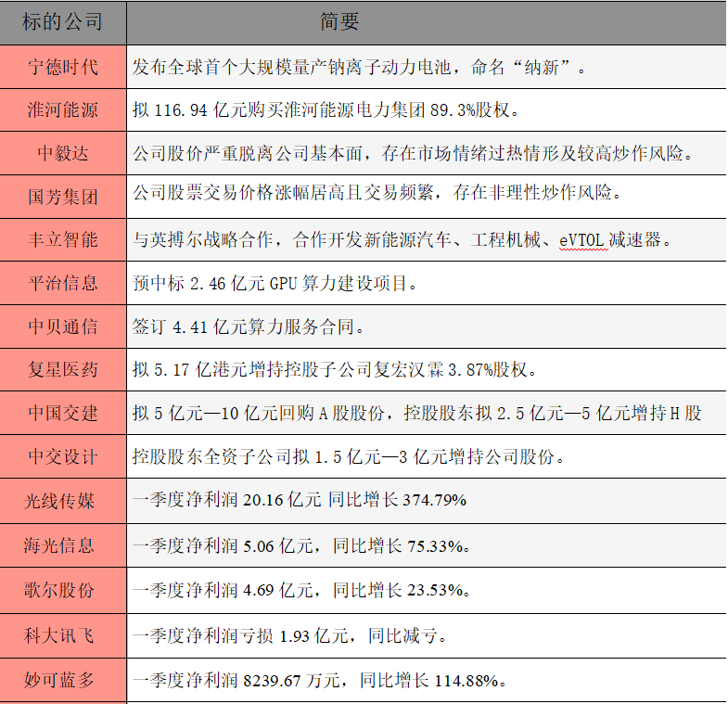Viewport: 728px width, 704px height.
Task: Select the 平治信息 company cell
Action: [63, 283]
